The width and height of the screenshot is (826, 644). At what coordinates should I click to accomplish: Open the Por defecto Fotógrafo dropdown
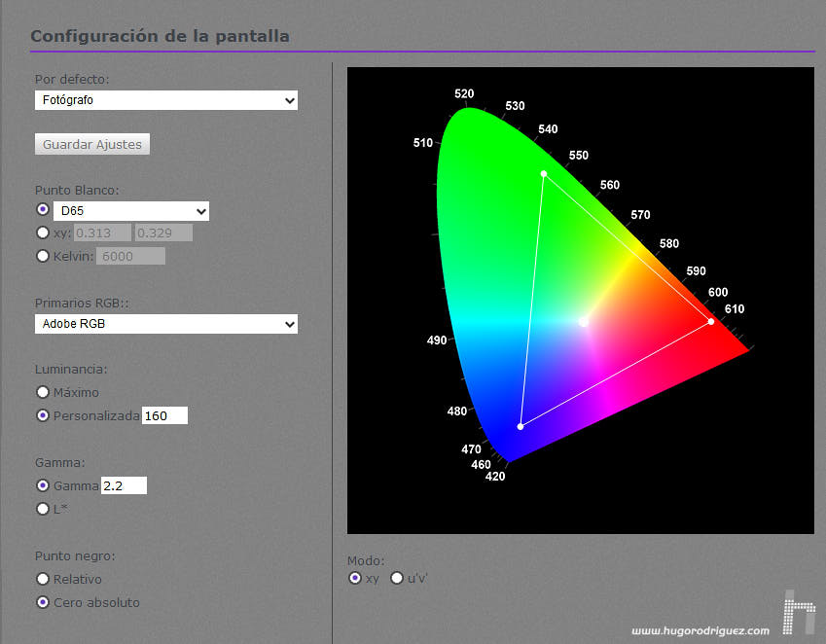[x=165, y=100]
